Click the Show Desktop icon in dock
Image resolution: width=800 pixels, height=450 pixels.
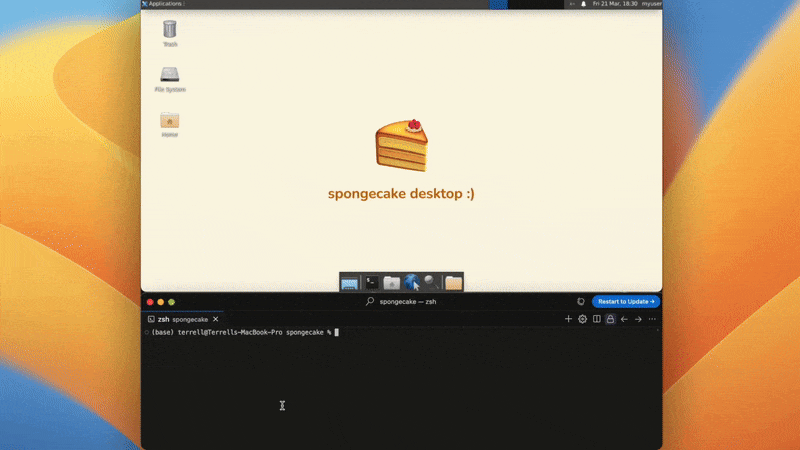coord(349,283)
